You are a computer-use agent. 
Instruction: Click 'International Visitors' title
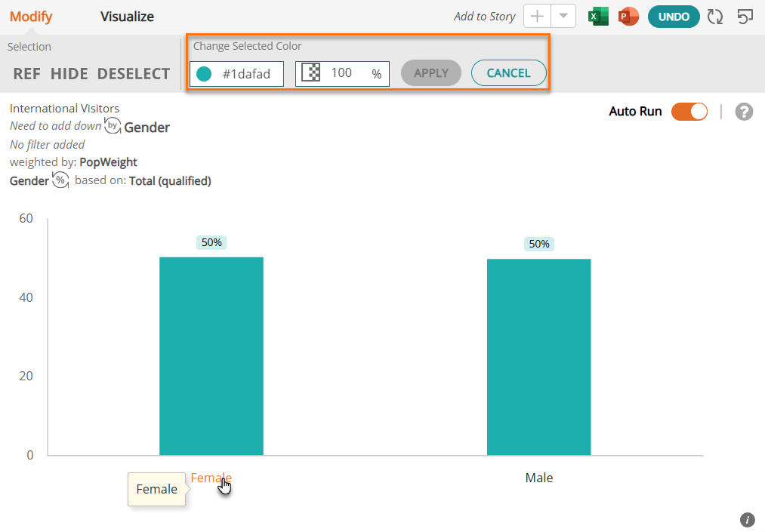pyautogui.click(x=64, y=108)
